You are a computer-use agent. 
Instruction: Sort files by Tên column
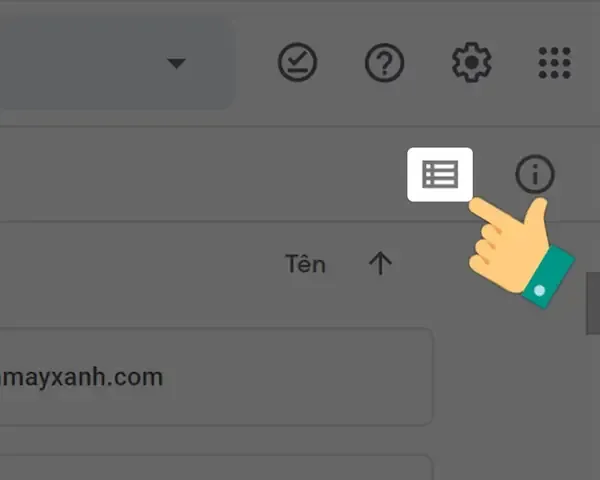(305, 264)
